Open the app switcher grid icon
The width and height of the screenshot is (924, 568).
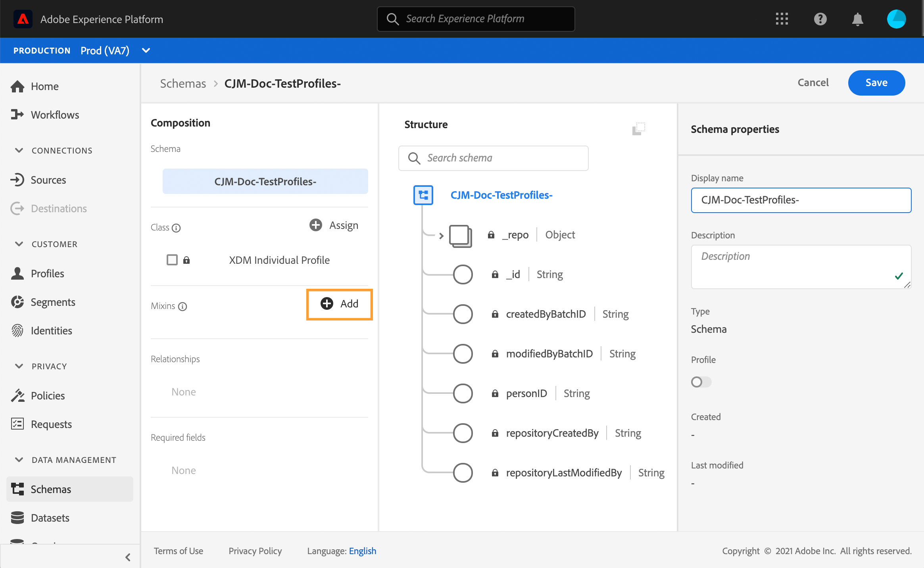pos(782,19)
